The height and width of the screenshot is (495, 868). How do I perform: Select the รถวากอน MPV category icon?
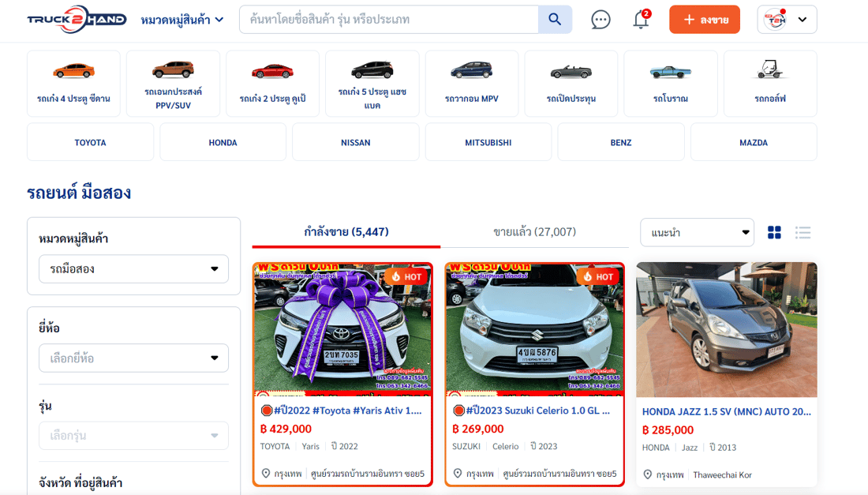point(472,84)
